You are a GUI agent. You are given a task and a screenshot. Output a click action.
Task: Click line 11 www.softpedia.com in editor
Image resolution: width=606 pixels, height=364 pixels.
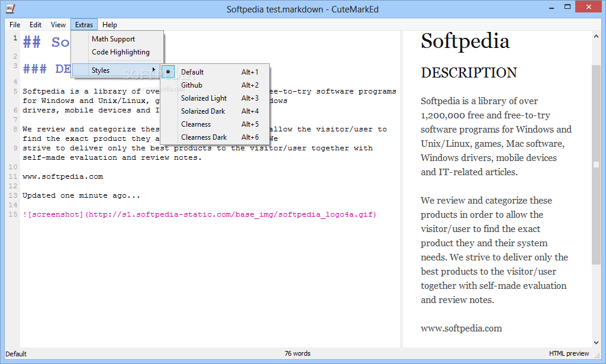coord(63,176)
